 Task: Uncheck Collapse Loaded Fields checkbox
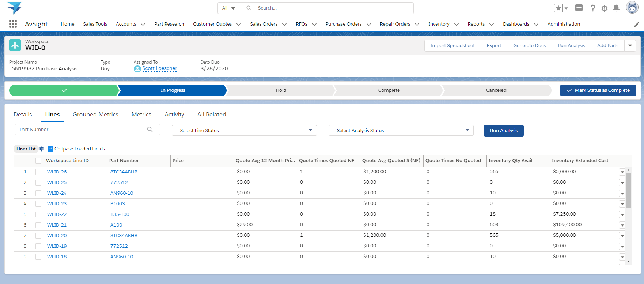click(x=50, y=149)
